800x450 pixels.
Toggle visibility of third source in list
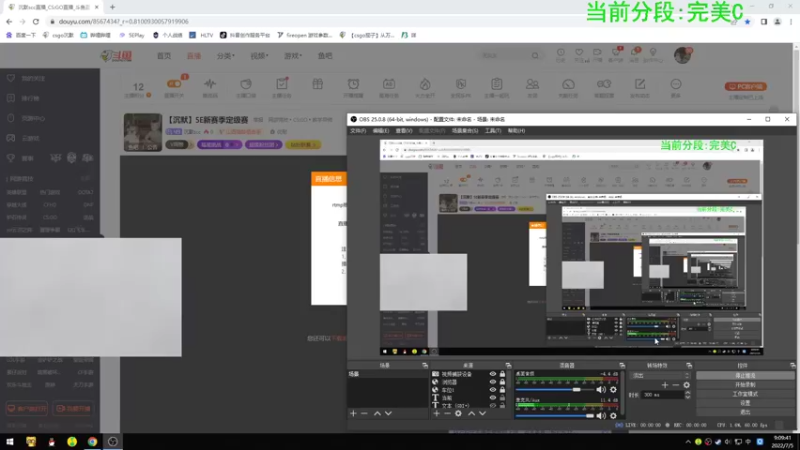pyautogui.click(x=492, y=390)
